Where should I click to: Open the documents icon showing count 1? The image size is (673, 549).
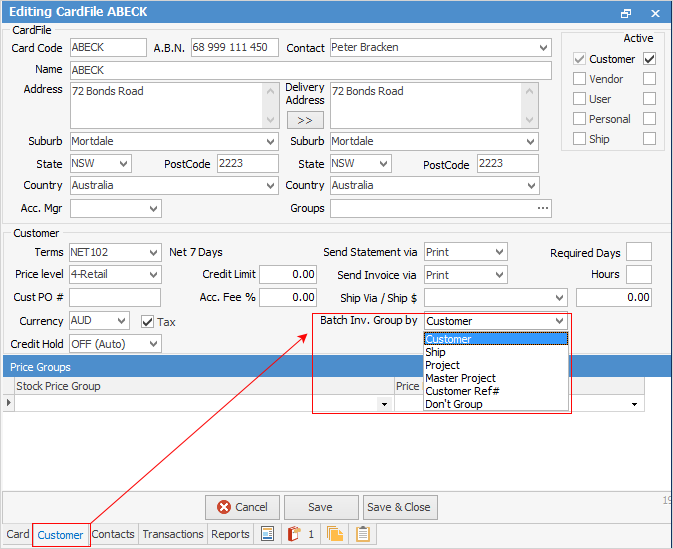294,534
